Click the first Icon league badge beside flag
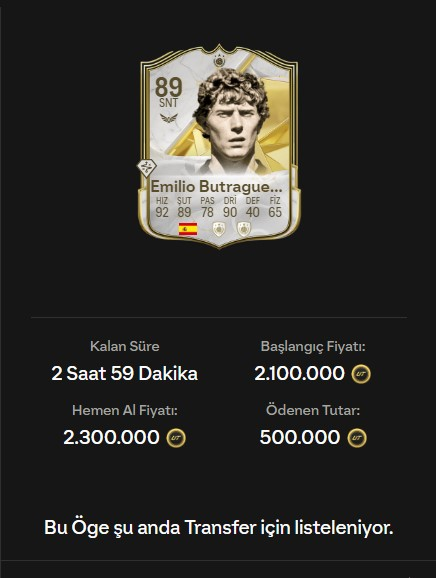The width and height of the screenshot is (436, 578). pos(219,229)
